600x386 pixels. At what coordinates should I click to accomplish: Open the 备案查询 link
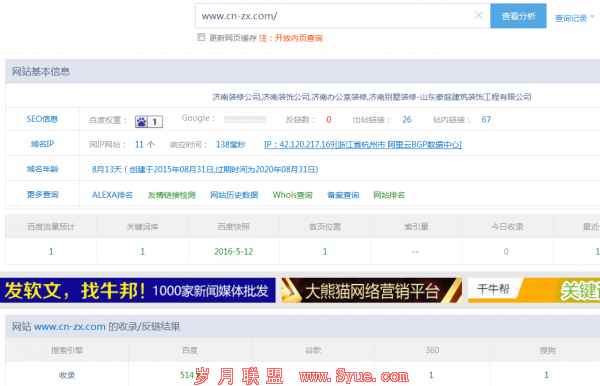click(343, 195)
